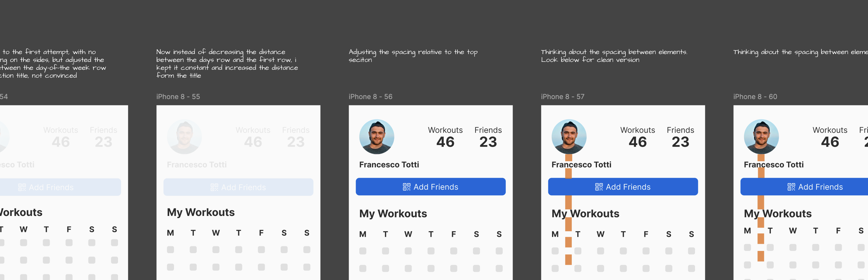The width and height of the screenshot is (868, 280).
Task: Select the frame label iPhone 8 - 55
Action: click(x=178, y=97)
